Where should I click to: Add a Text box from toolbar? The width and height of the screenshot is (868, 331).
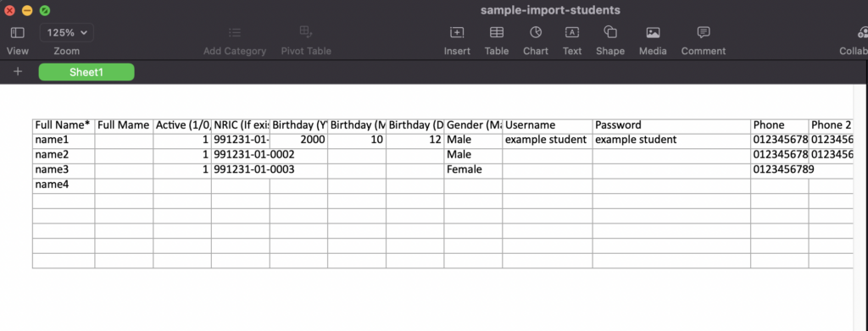click(x=572, y=33)
